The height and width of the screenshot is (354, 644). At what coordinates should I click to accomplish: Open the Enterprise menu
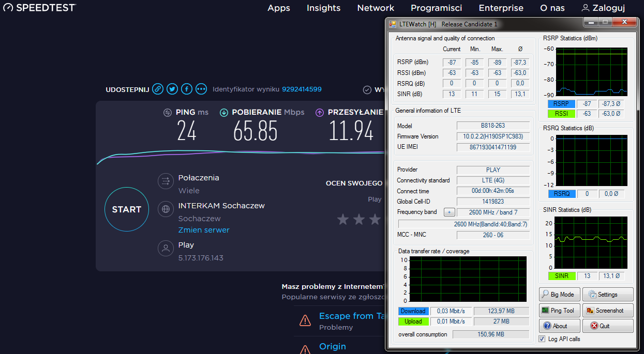pyautogui.click(x=501, y=8)
